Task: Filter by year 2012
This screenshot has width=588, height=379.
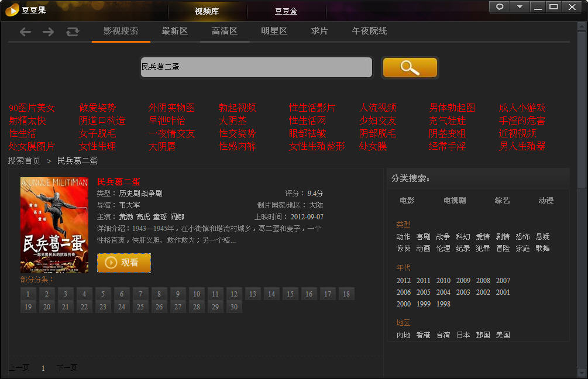Action: pyautogui.click(x=404, y=281)
